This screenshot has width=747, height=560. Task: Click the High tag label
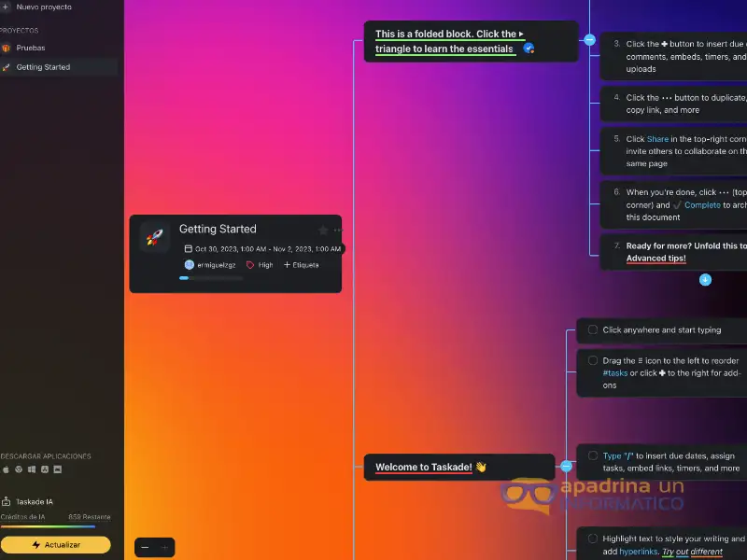[265, 265]
